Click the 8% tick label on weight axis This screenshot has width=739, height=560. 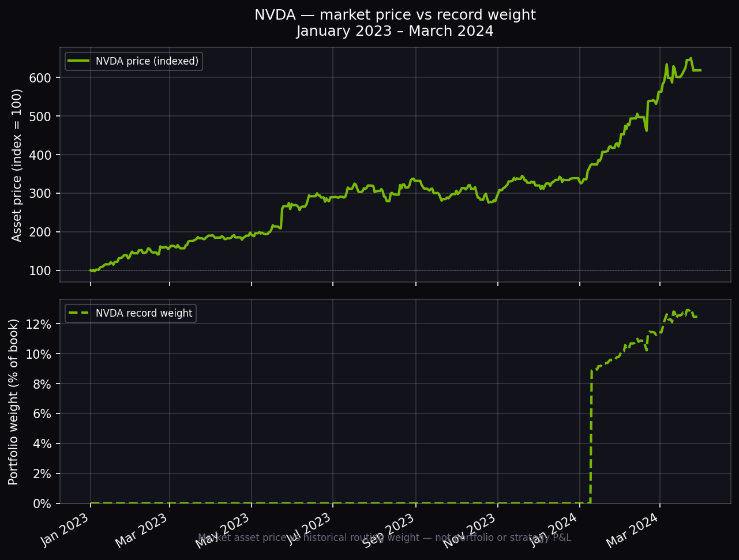pos(42,384)
